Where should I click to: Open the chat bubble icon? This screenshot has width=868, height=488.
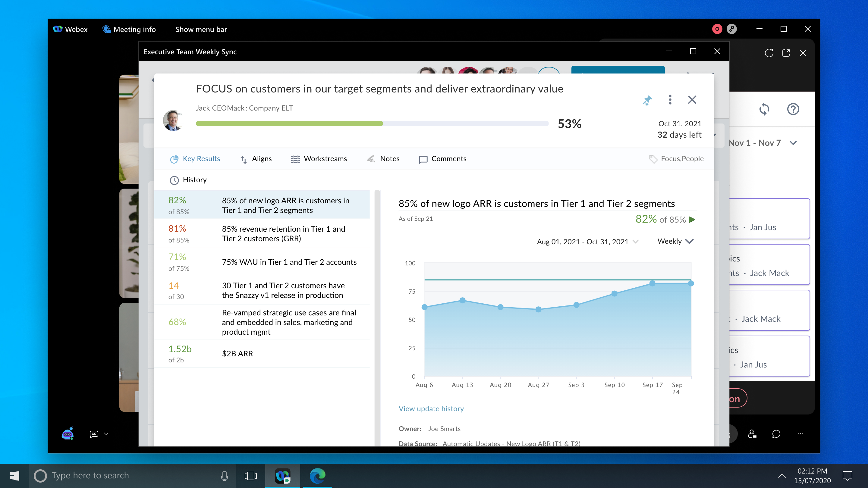point(776,434)
